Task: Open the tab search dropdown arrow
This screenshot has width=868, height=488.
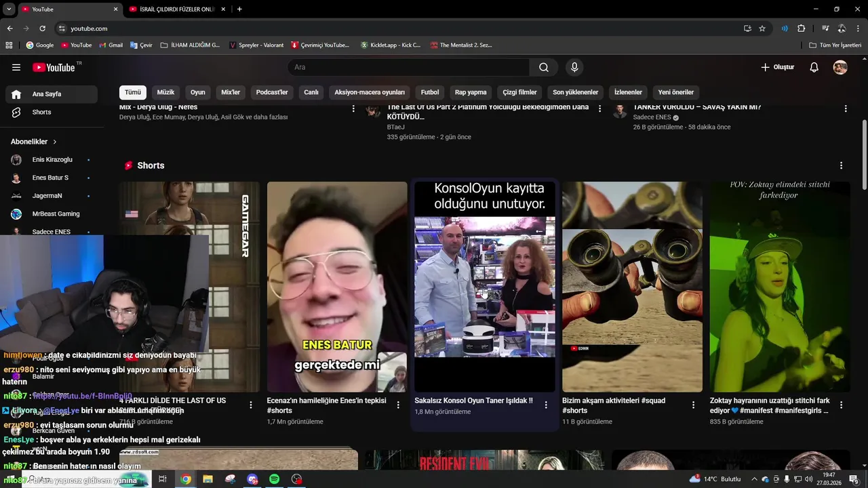Action: click(x=8, y=9)
